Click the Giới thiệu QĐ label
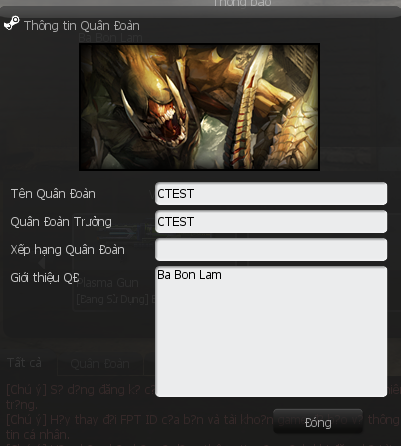 tap(45, 278)
